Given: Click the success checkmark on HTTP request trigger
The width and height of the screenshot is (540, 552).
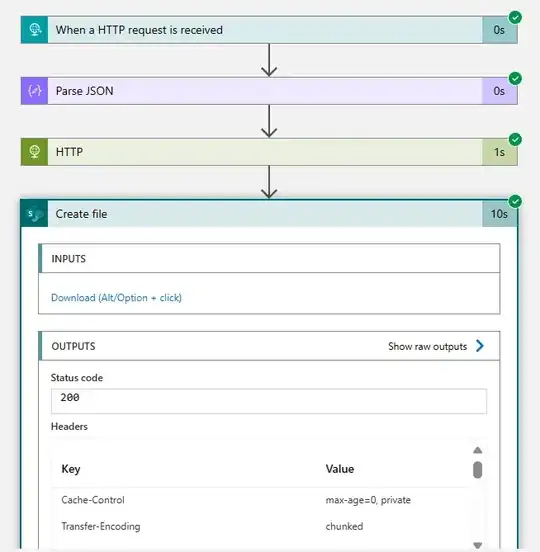Looking at the screenshot, I should click(515, 17).
